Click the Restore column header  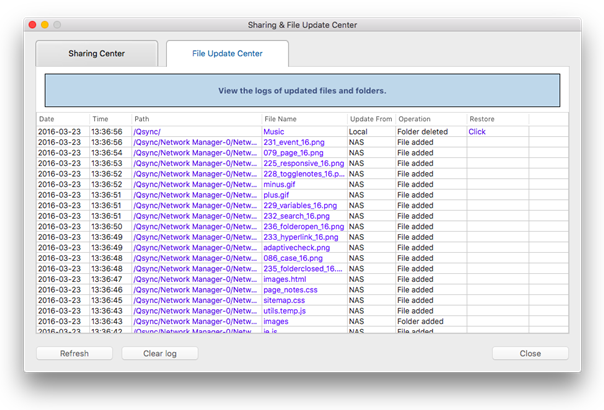click(498, 119)
